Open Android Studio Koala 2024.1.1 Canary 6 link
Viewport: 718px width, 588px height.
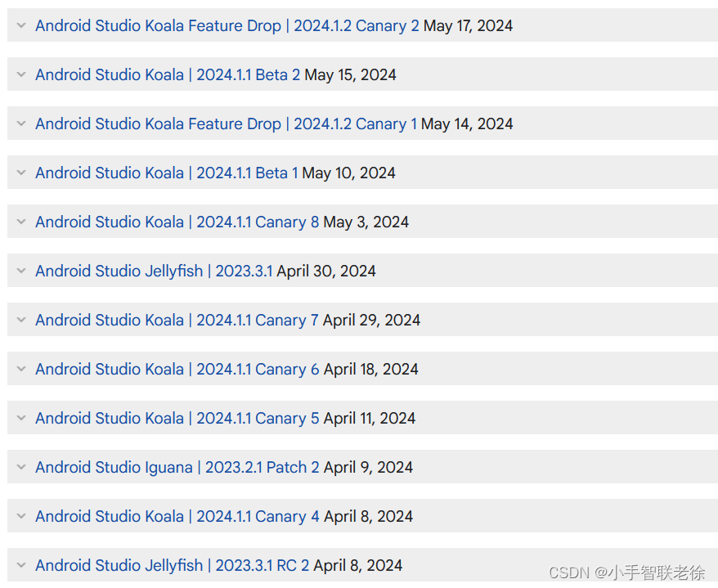click(x=177, y=369)
